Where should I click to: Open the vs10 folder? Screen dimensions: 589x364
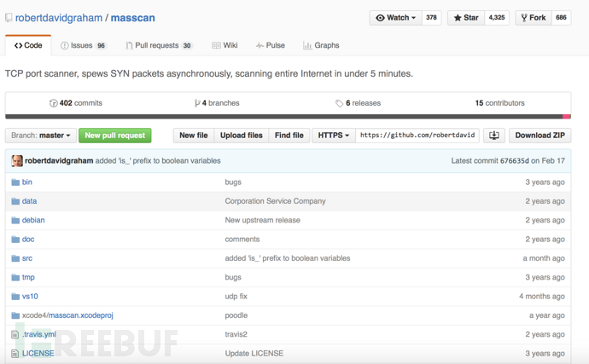30,297
